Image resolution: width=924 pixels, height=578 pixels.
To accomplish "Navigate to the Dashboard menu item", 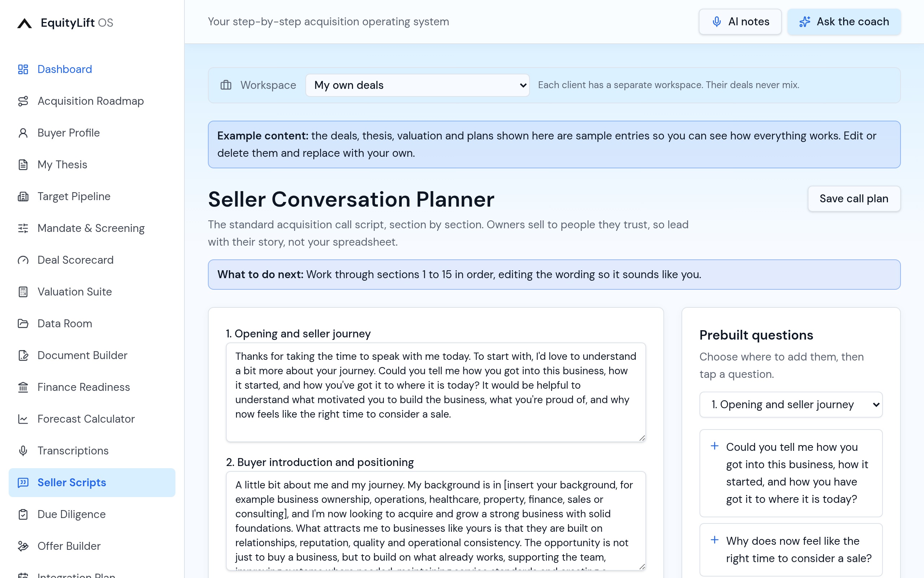I will [x=92, y=69].
